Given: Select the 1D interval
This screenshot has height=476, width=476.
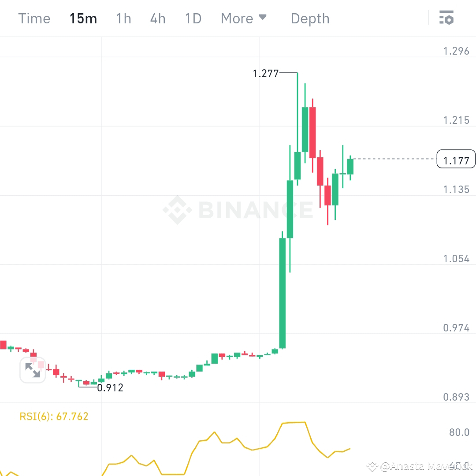Looking at the screenshot, I should pyautogui.click(x=193, y=18).
